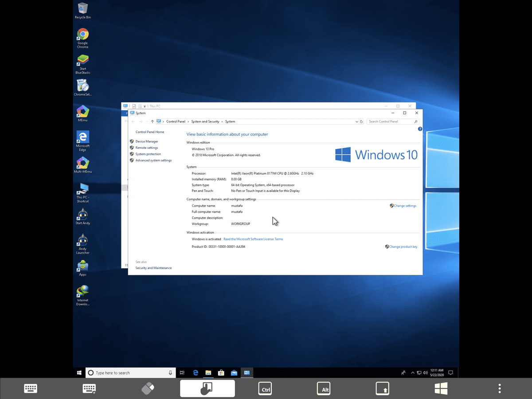532x399 pixels.
Task: Open the Action Center notifications icon
Action: pyautogui.click(x=451, y=373)
